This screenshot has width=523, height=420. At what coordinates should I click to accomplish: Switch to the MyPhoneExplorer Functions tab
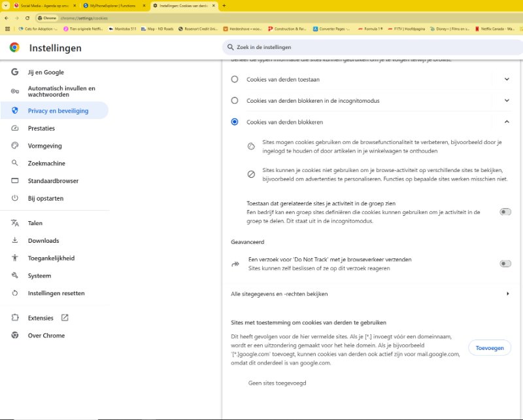(x=113, y=6)
